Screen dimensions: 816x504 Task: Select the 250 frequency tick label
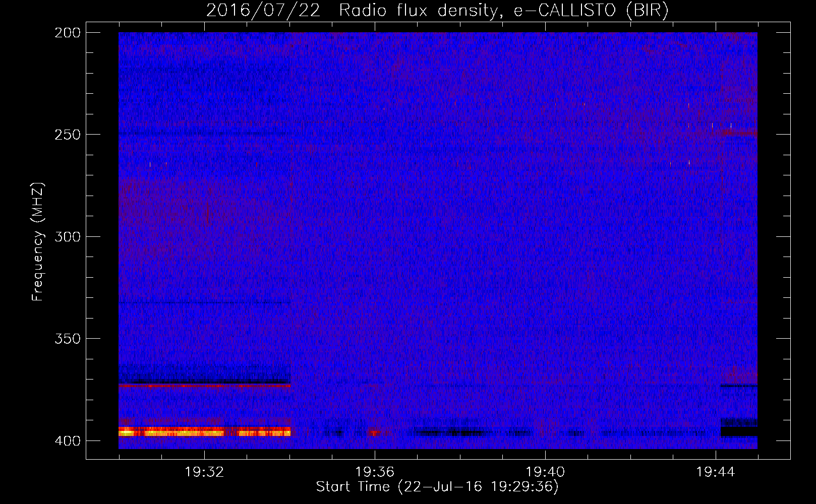pos(68,135)
